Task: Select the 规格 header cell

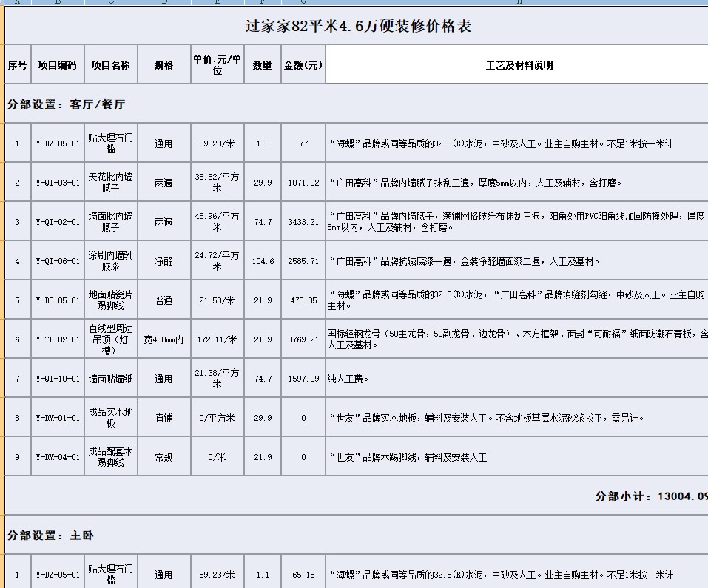Action: 164,64
